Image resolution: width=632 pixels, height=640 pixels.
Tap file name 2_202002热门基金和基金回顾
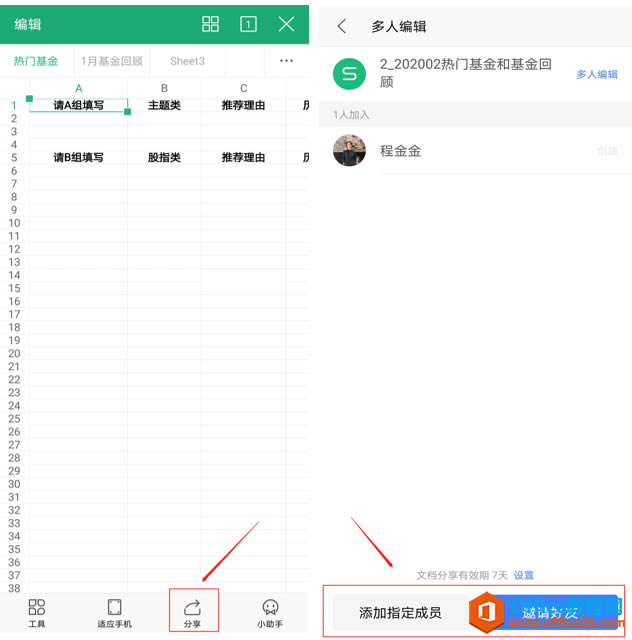[465, 73]
